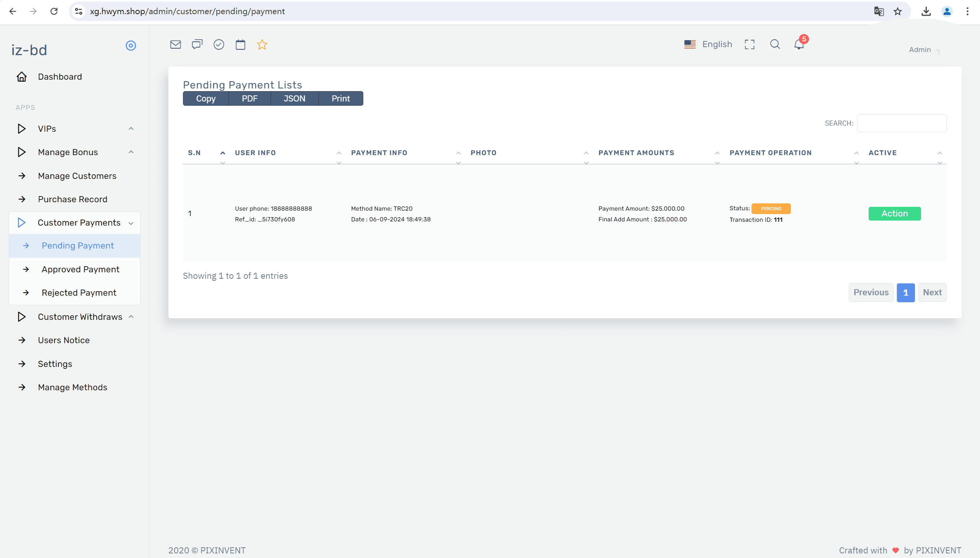Viewport: 980px width, 558px height.
Task: Select page 1 in pagination
Action: point(906,293)
